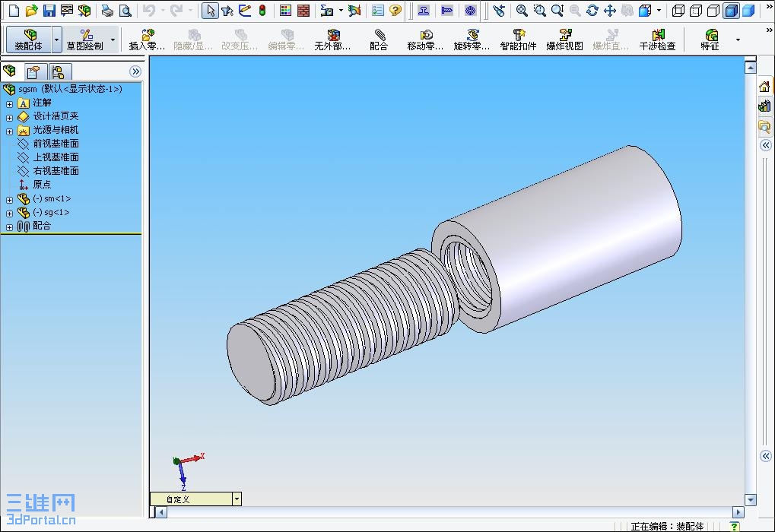Image resolution: width=775 pixels, height=532 pixels.
Task: Select the 特征 Features tab
Action: [x=710, y=40]
